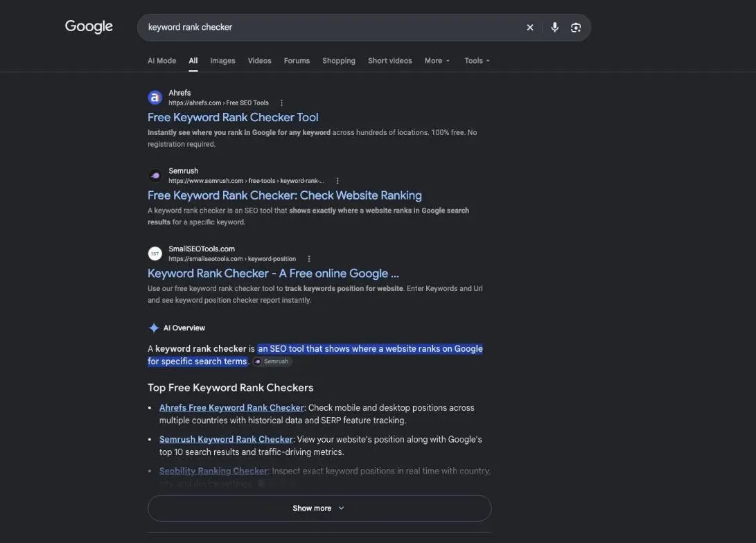Image resolution: width=756 pixels, height=543 pixels.
Task: Switch to Videos tab
Action: click(x=259, y=61)
